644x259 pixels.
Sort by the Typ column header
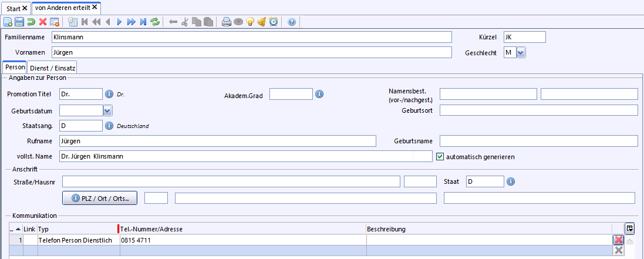43,228
